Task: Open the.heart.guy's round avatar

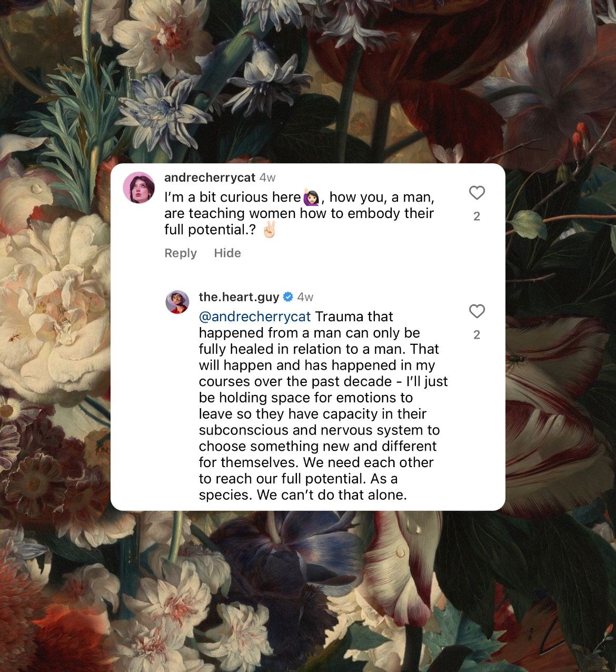Action: (177, 302)
